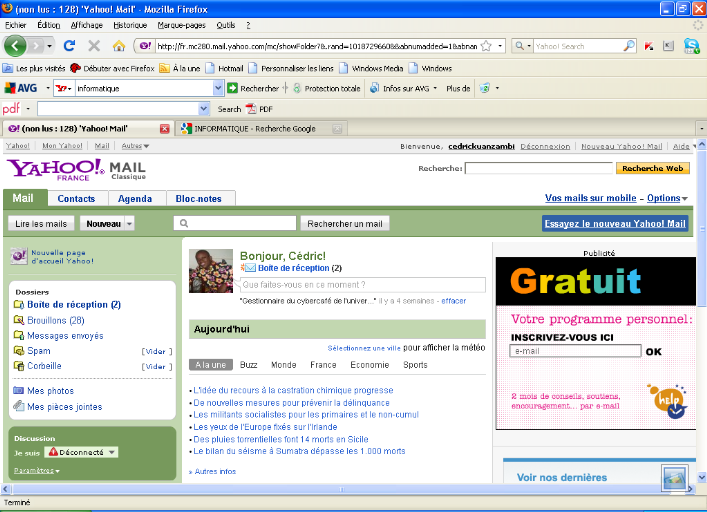Click the Lire les mails button

[x=41, y=224]
